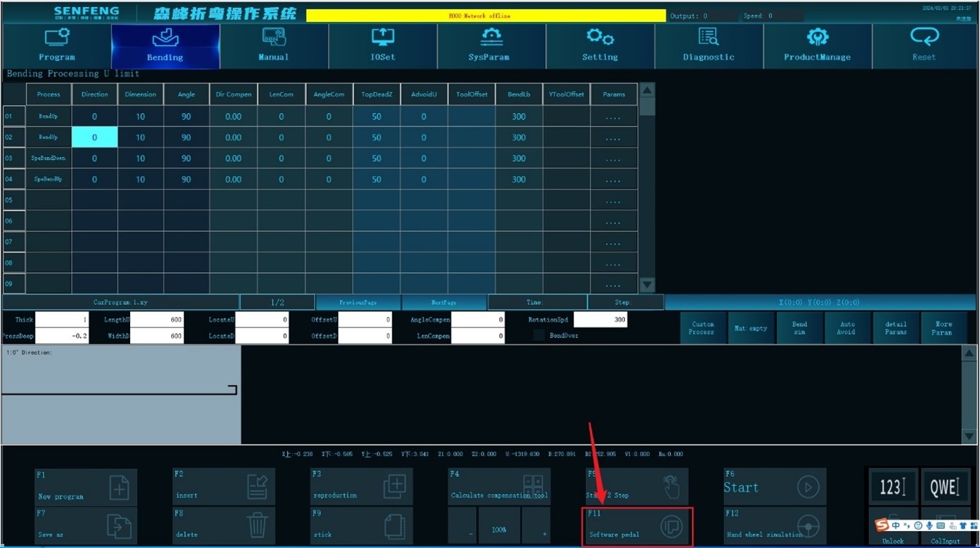Select the highlighted Direction cell in row 02

(95, 137)
